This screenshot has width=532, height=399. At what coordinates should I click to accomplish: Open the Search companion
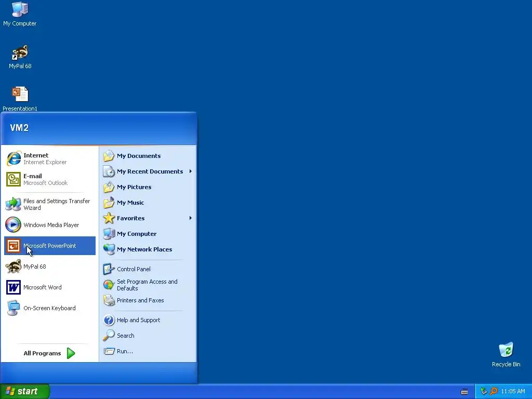click(x=148, y=336)
